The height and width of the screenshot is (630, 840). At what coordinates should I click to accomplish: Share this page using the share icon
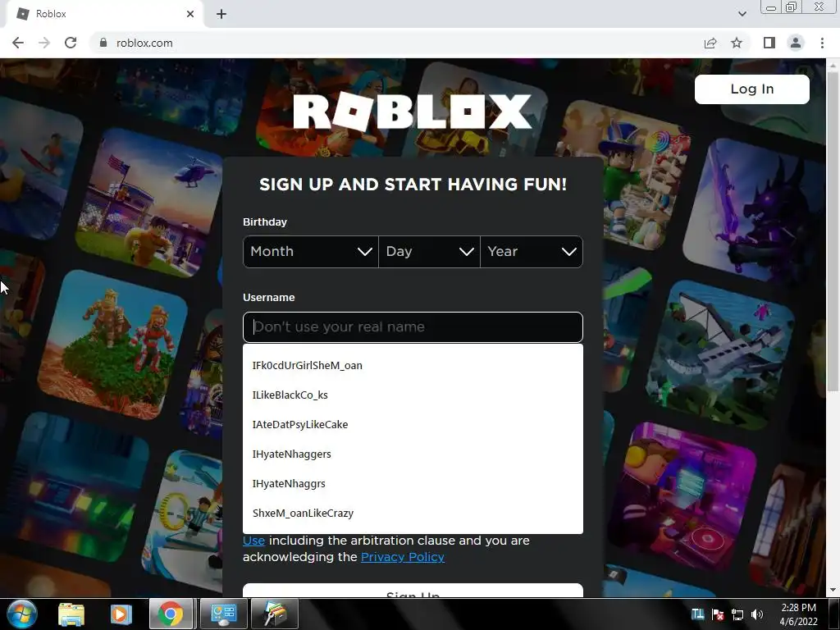(x=710, y=43)
